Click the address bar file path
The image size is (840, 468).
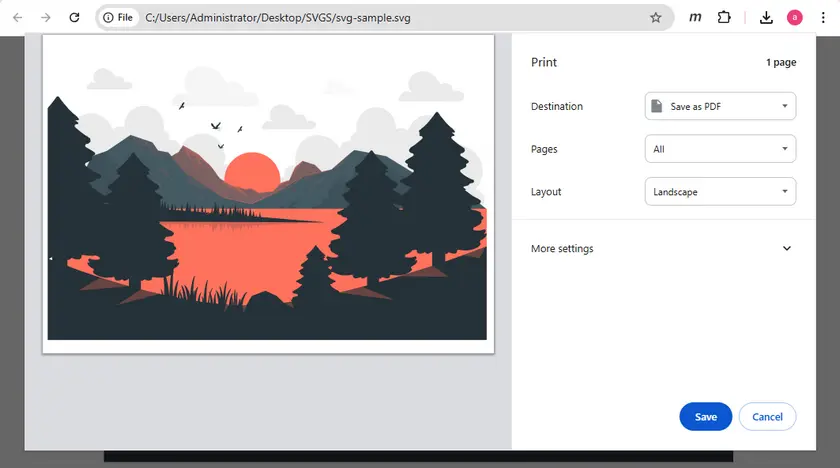click(277, 18)
